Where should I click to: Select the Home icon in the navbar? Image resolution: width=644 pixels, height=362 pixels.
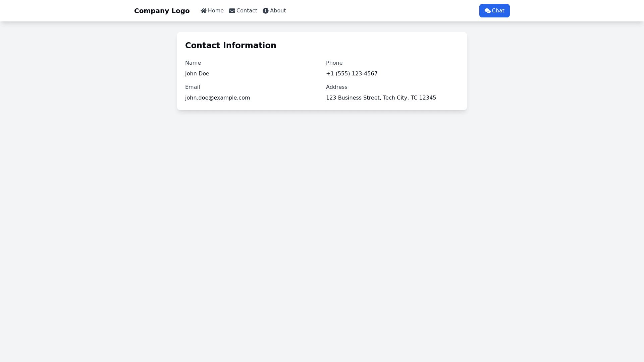click(x=203, y=10)
